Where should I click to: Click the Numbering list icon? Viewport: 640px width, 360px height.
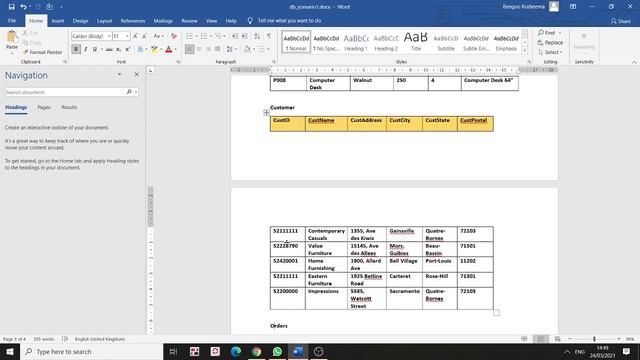point(204,36)
